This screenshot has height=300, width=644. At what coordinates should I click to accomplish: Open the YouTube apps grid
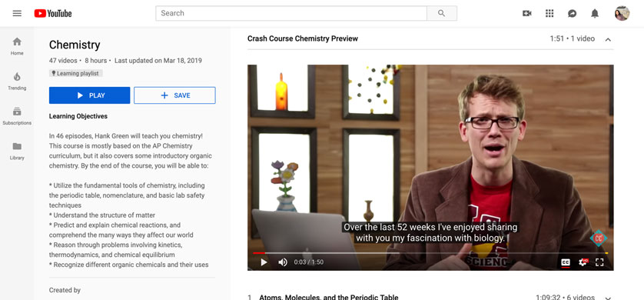point(549,13)
